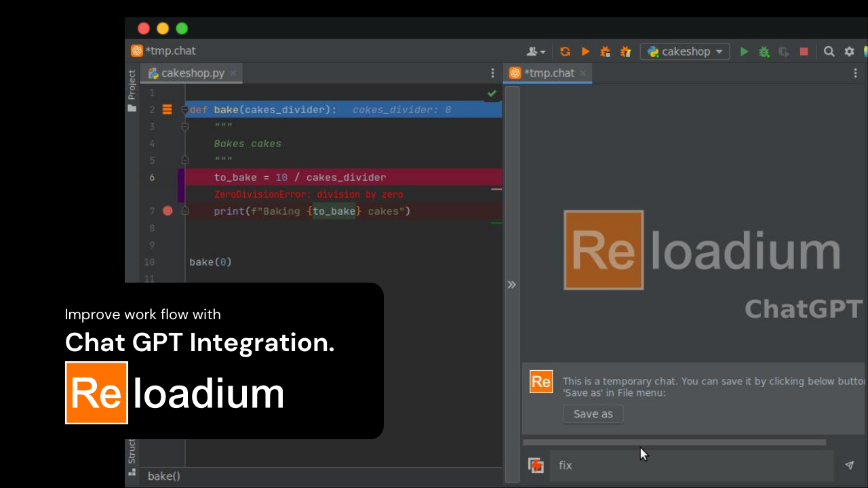Screen dimensions: 868x488
Task: Click the Re avatar beside the temporary chat message
Action: [541, 382]
